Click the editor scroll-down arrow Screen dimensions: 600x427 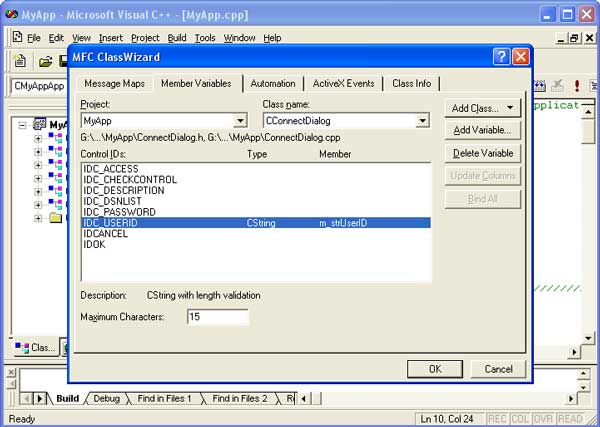588,338
